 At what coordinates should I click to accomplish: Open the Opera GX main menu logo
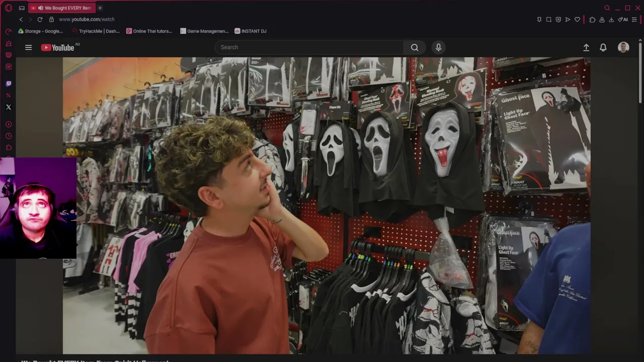click(x=9, y=8)
